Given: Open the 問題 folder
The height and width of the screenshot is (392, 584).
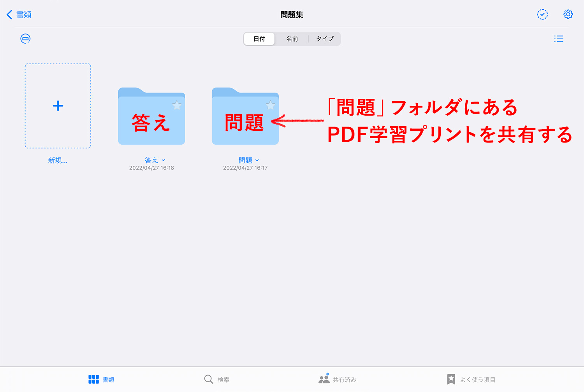Looking at the screenshot, I should tap(245, 116).
